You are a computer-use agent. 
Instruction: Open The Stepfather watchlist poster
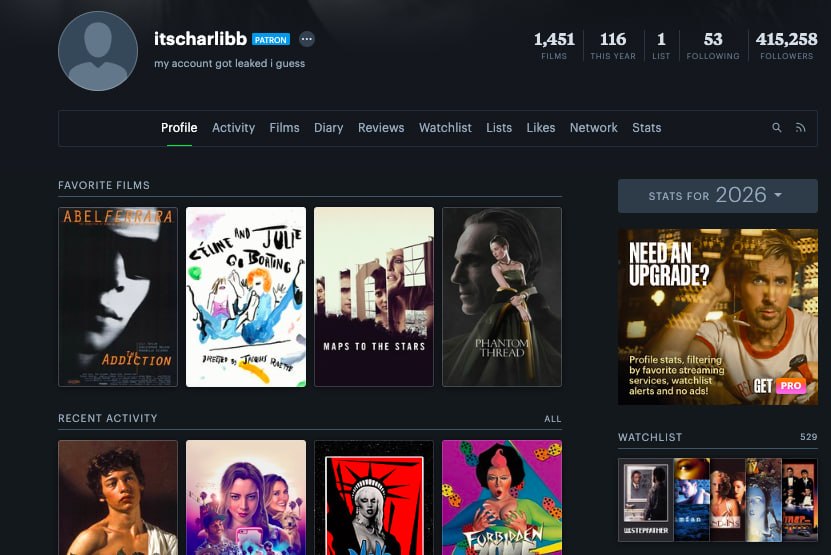[x=646, y=500]
